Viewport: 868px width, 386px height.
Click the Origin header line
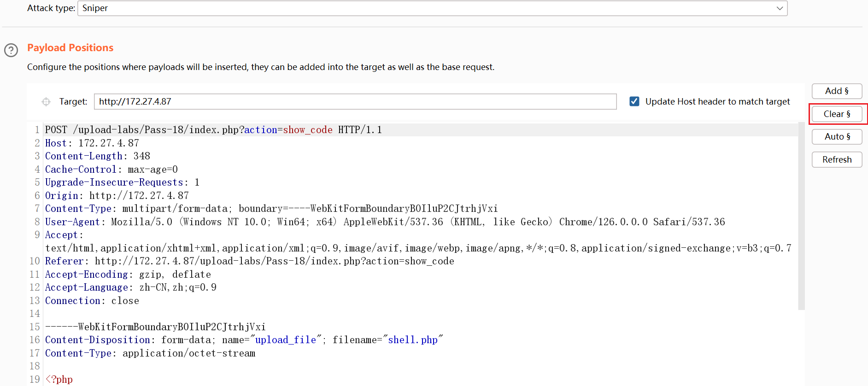click(x=117, y=196)
